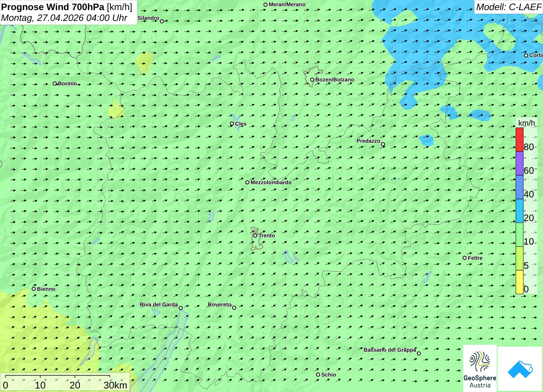Viewport: 543px width, 392px height.
Task: Click the Bienno city marker
Action: (x=34, y=289)
